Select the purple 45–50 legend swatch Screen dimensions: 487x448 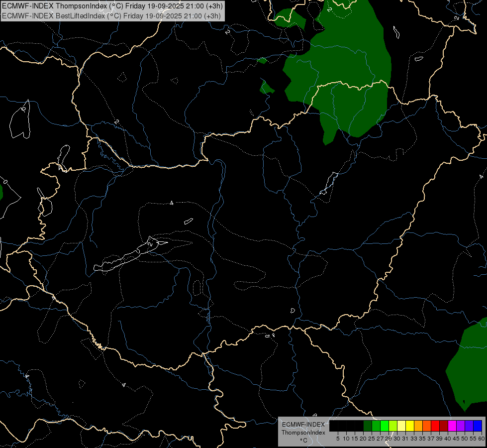point(461,426)
